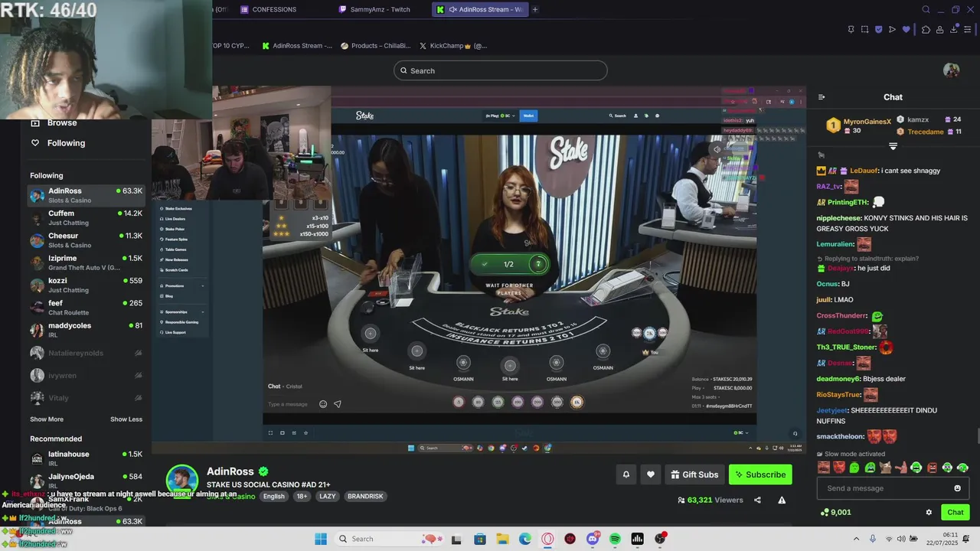Open browser extensions cube icon
The width and height of the screenshot is (980, 551).
(x=926, y=29)
